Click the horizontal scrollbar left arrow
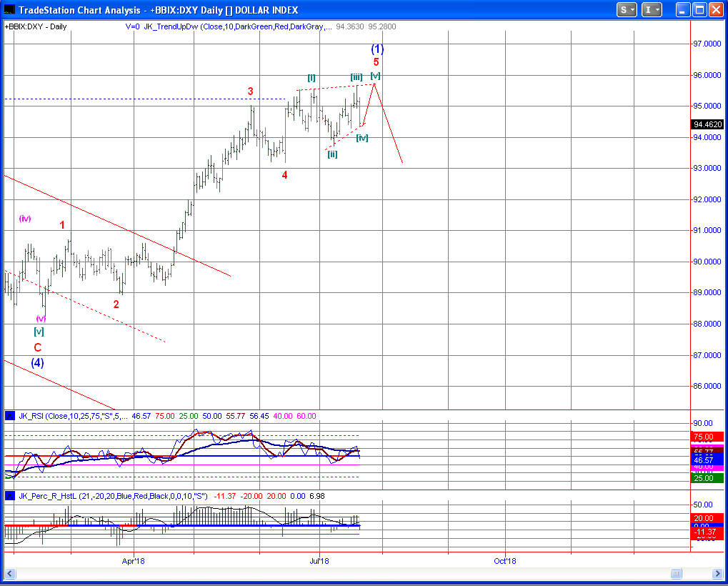Image resolution: width=728 pixels, height=586 pixels. pos(10,573)
